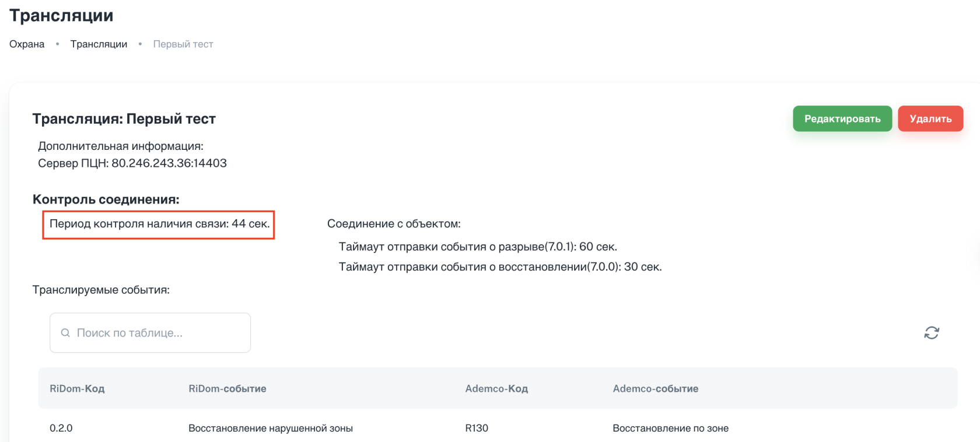Image resolution: width=980 pixels, height=442 pixels.
Task: Click the disconnect event timeout 60 сек line
Action: pyautogui.click(x=478, y=247)
